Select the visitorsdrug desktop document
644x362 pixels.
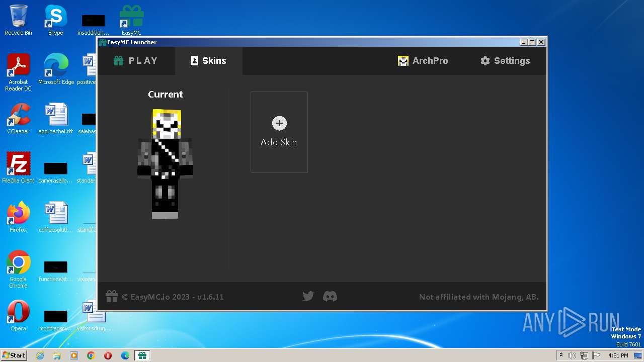pos(94,316)
